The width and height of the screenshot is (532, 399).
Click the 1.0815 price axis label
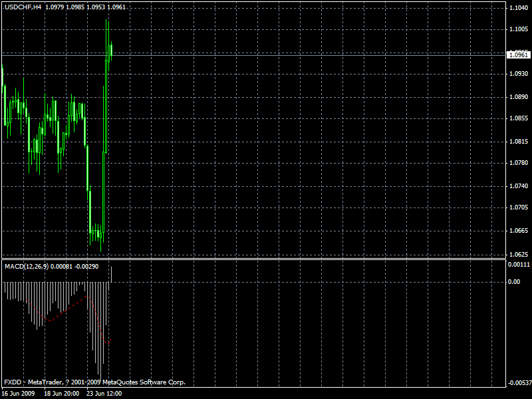pyautogui.click(x=519, y=142)
